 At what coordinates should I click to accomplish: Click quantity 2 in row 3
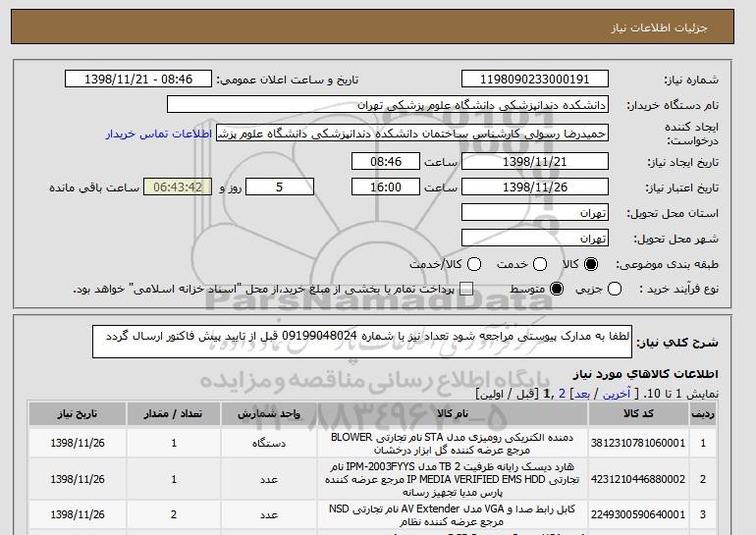(x=174, y=514)
